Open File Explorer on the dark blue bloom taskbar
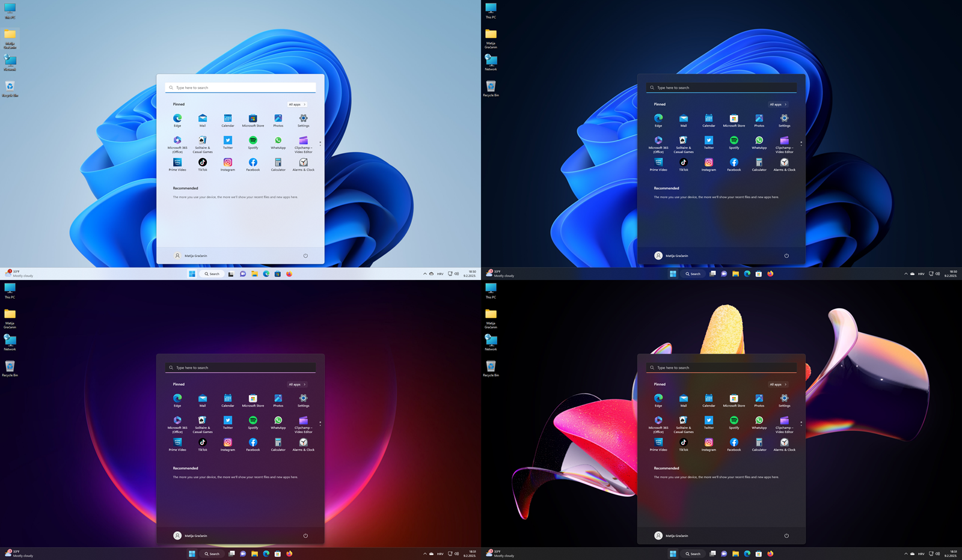 pyautogui.click(x=735, y=273)
